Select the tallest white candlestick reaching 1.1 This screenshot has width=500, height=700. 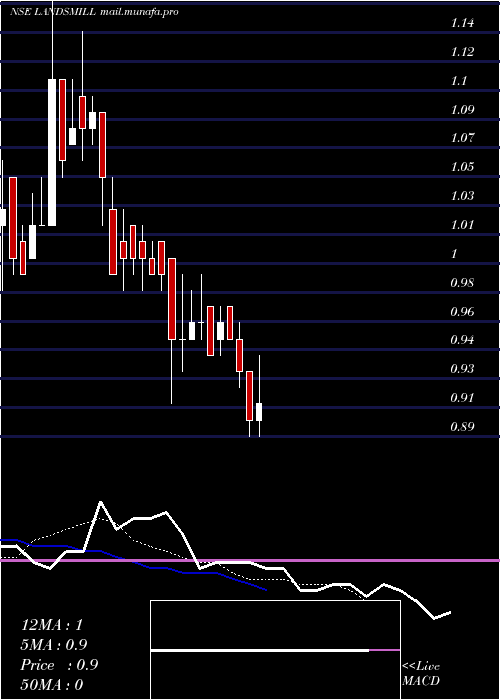pos(52,152)
